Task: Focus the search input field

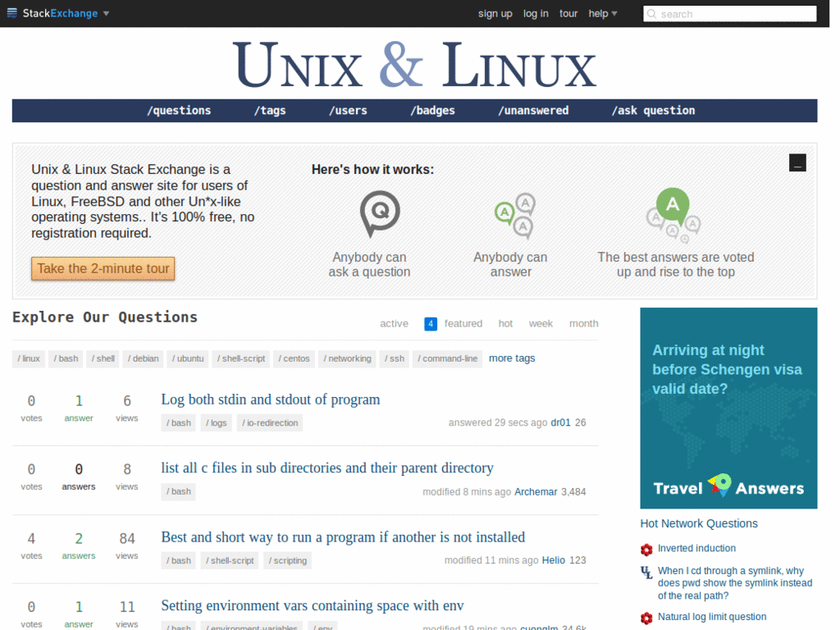Action: pyautogui.click(x=729, y=14)
